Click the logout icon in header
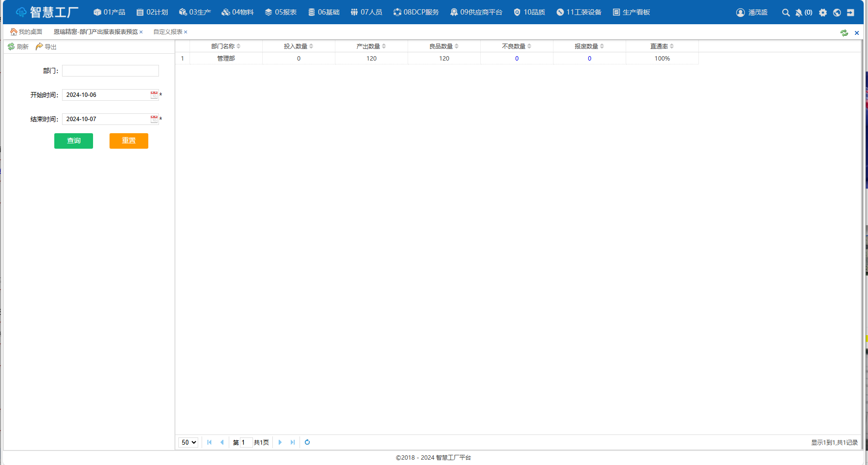Screen dimensions: 868x465 tap(851, 13)
